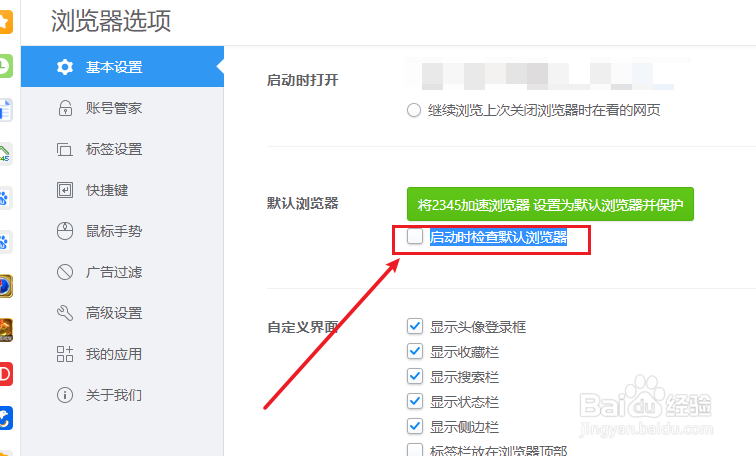Open the orange star favorites sidebar icon

[5, 22]
